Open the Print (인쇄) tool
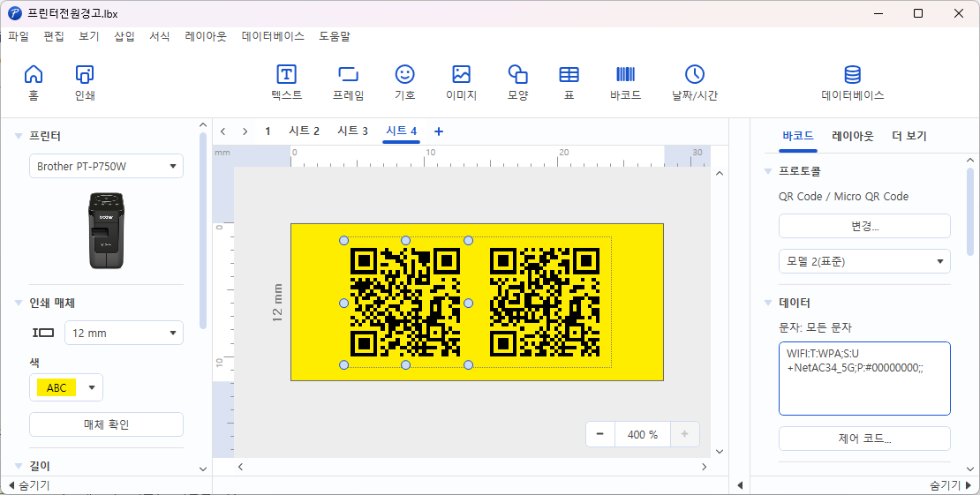 coord(85,83)
